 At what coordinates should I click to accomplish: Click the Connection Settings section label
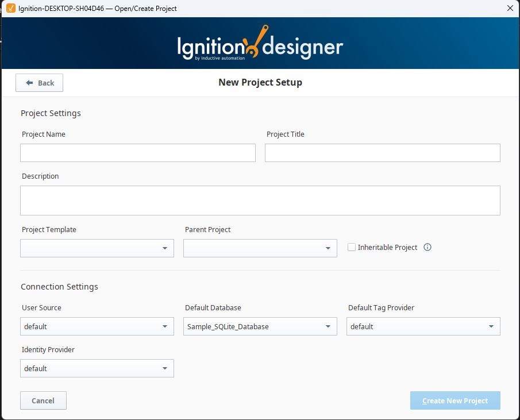(59, 287)
